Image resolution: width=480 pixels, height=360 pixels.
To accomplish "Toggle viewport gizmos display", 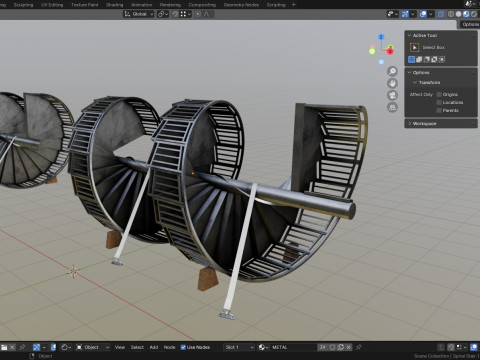I will pos(405,14).
